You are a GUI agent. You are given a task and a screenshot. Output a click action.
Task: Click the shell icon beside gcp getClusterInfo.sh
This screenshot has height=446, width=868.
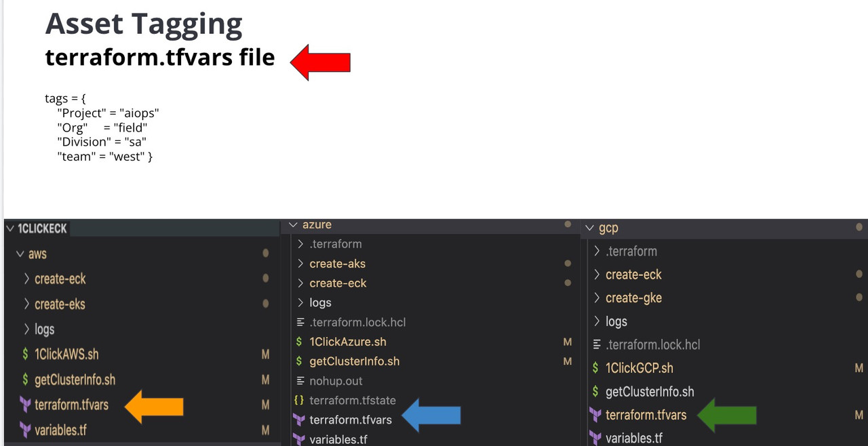(595, 391)
